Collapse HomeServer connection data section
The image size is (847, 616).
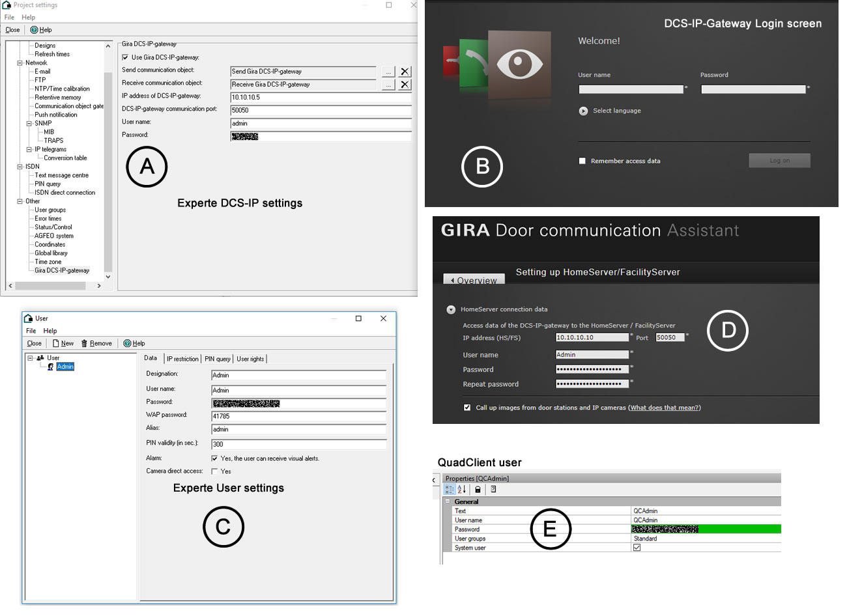pyautogui.click(x=451, y=310)
